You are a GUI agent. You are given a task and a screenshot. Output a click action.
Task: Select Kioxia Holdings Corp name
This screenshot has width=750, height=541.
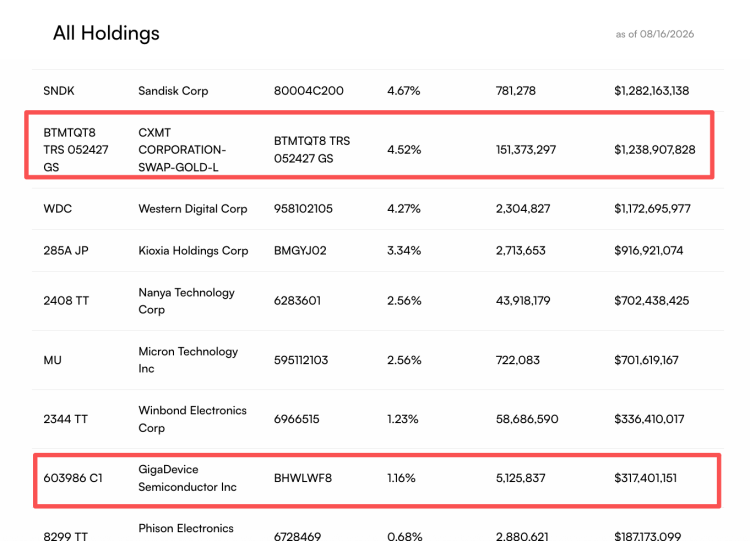pyautogui.click(x=193, y=251)
